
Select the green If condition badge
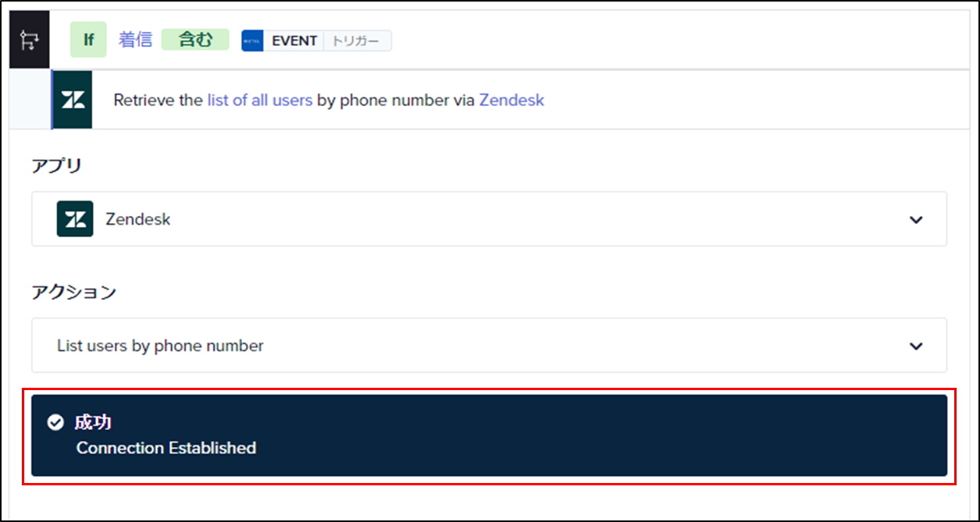(x=88, y=40)
